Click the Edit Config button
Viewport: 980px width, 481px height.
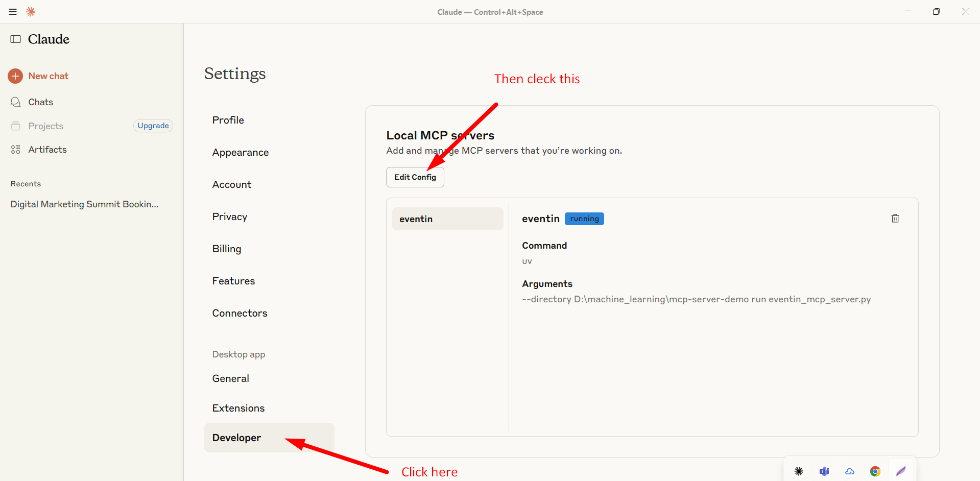click(x=415, y=177)
